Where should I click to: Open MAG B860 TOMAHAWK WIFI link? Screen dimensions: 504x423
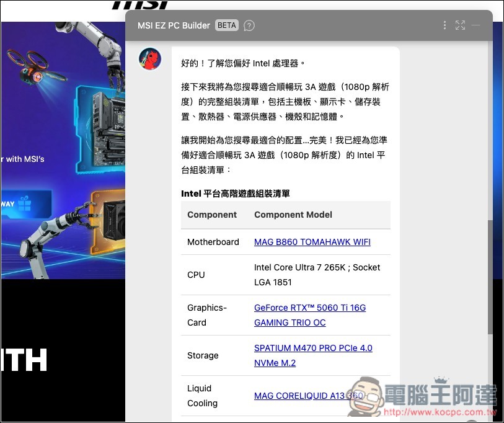click(x=312, y=242)
